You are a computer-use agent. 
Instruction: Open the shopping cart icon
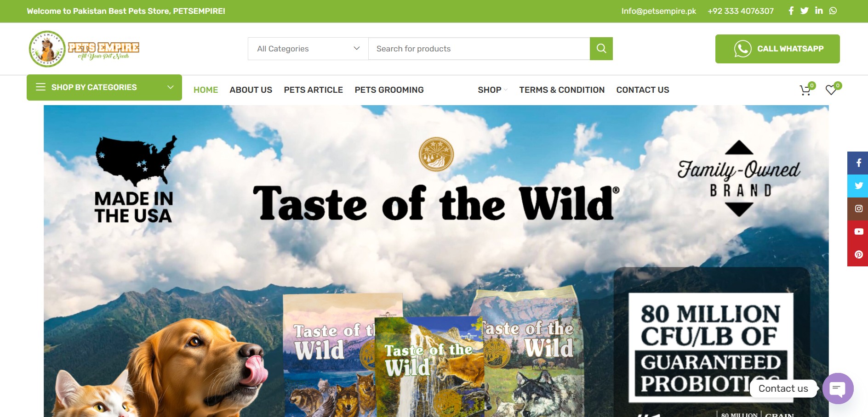click(805, 90)
